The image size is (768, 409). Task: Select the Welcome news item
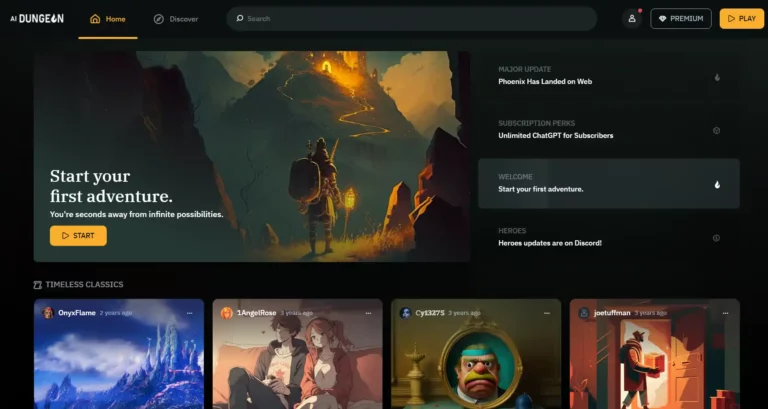(x=609, y=184)
